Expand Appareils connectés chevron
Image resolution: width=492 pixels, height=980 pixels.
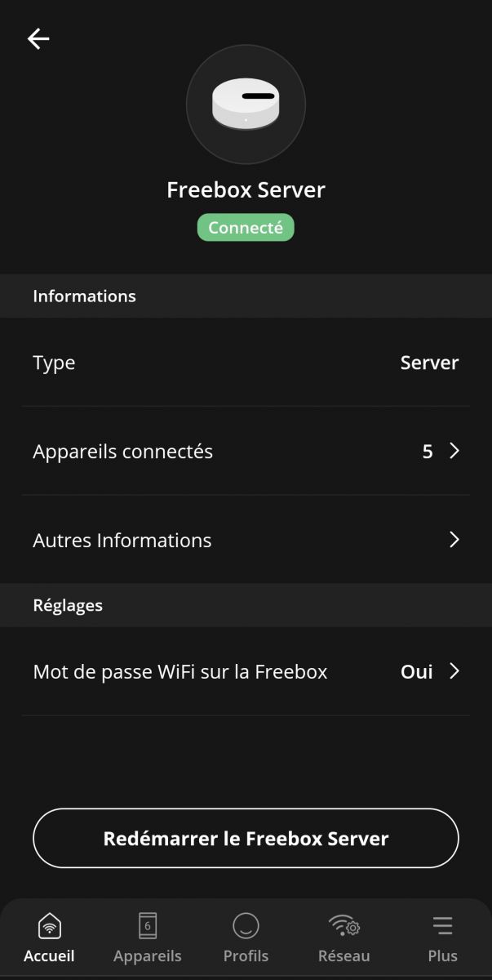(454, 451)
